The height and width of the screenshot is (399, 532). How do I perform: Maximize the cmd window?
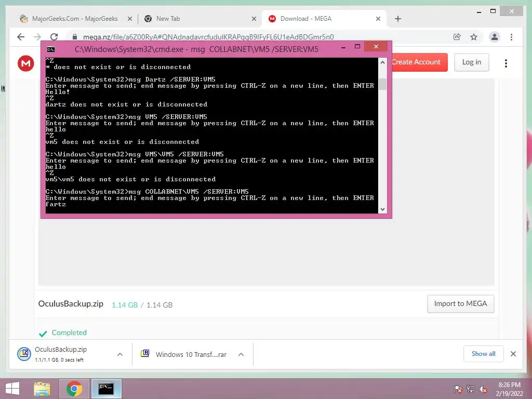click(x=357, y=46)
